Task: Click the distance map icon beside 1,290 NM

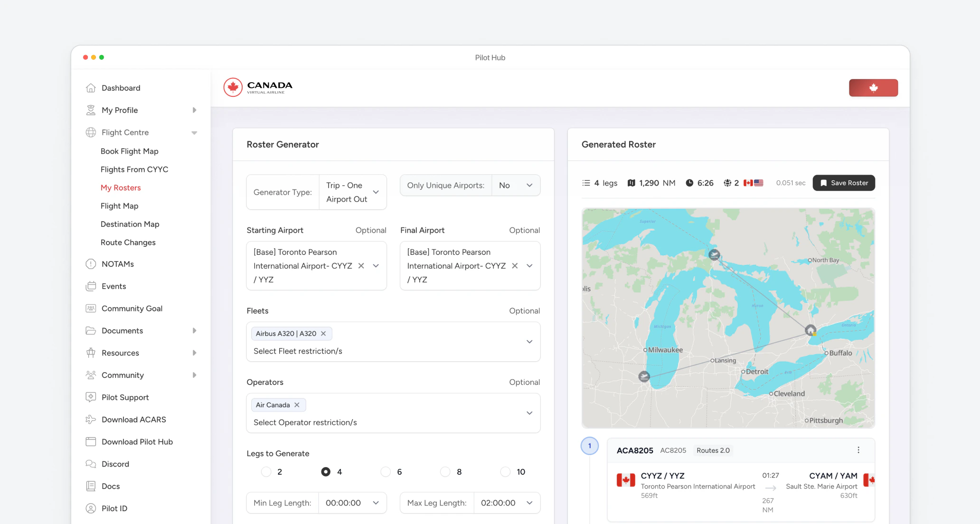Action: [631, 183]
